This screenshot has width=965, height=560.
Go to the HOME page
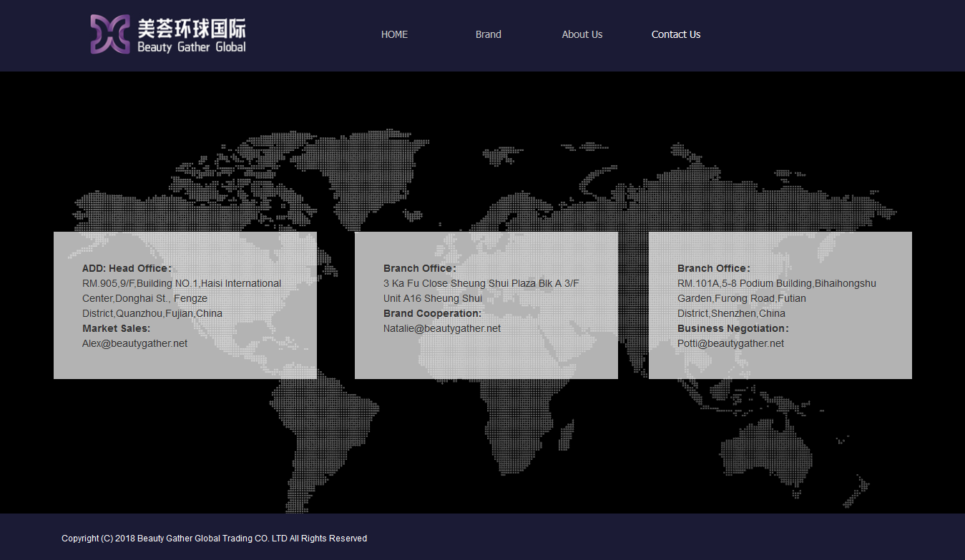point(394,34)
